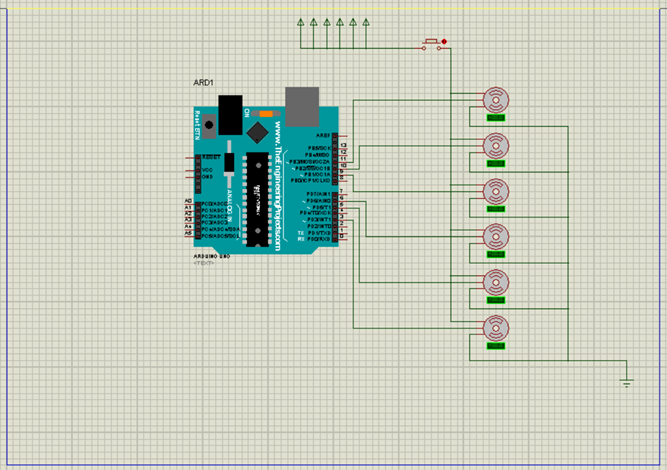Click the Arduino Reset BTN button
The image size is (667, 470).
(209, 125)
